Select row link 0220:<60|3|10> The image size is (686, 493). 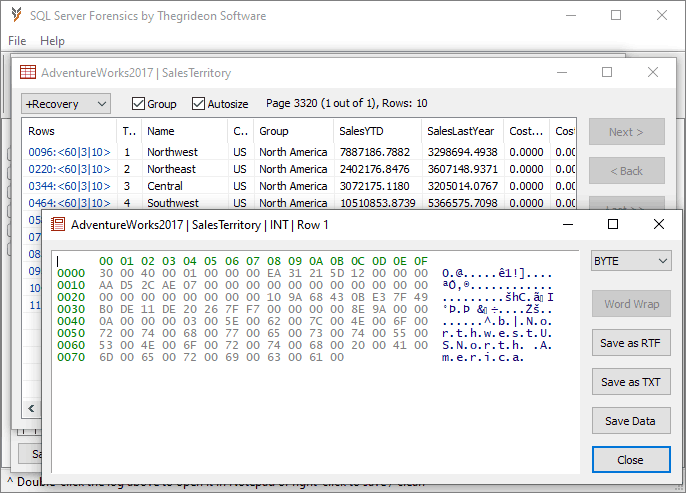click(69, 169)
